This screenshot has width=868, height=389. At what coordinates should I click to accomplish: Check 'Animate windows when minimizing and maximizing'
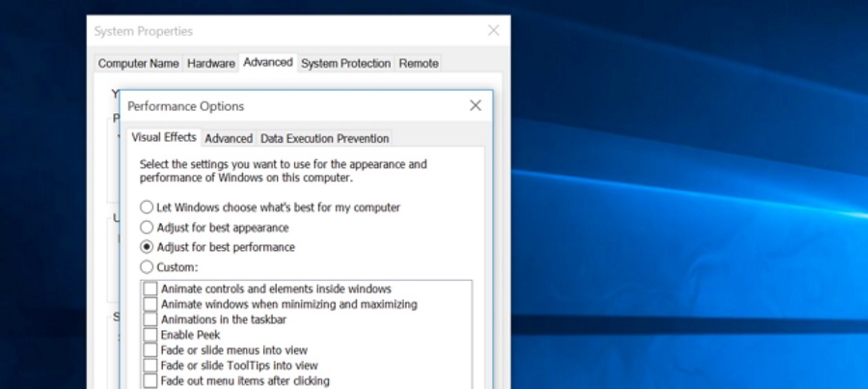click(x=150, y=304)
